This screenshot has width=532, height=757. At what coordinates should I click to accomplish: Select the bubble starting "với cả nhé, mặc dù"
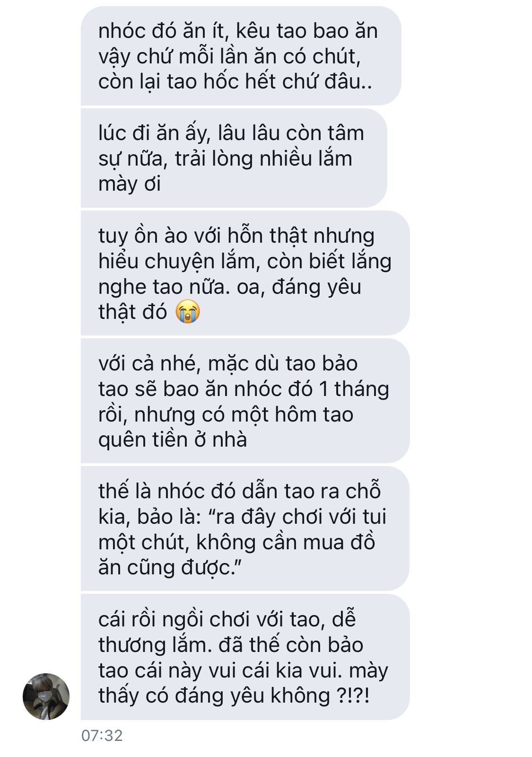point(245,401)
